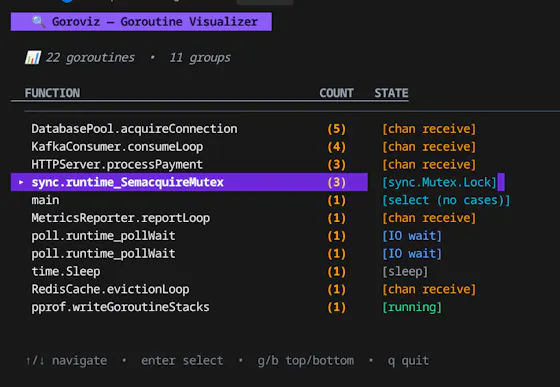The image size is (560, 387).
Task: Click the (1) count for pprof.writeGoroutineStacks
Action: click(336, 307)
